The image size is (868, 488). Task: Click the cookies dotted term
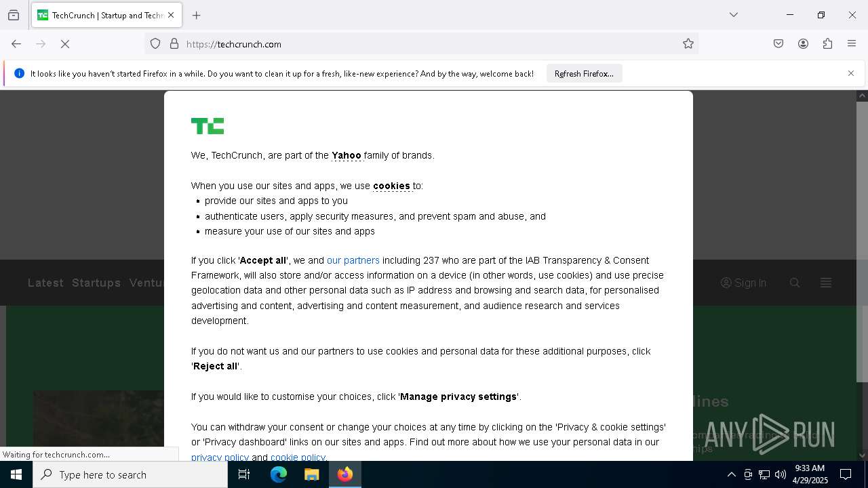tap(391, 186)
